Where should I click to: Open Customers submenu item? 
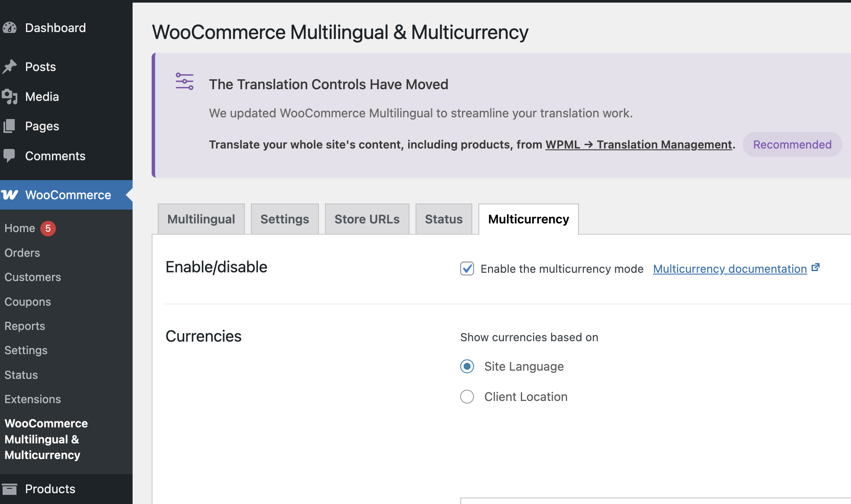tap(32, 277)
